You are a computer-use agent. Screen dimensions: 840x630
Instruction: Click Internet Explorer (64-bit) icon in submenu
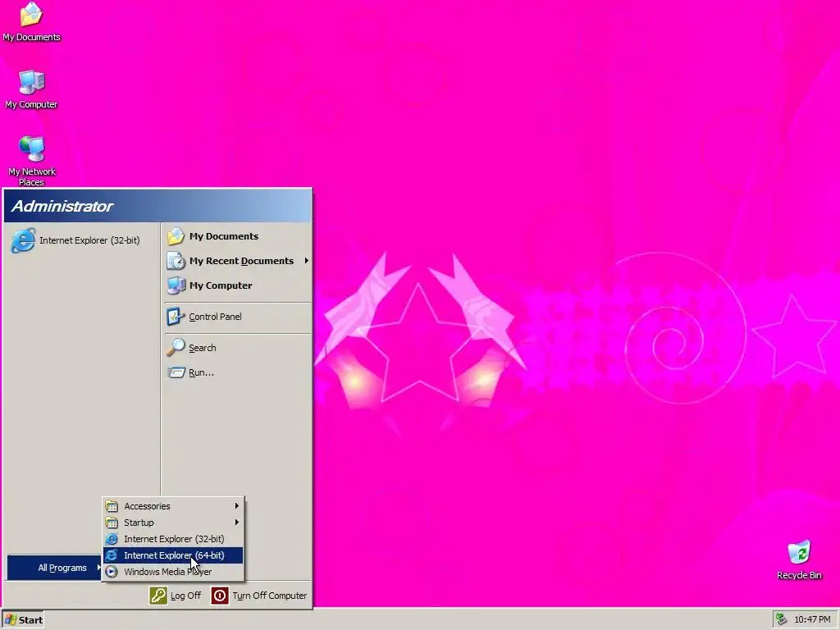point(112,555)
